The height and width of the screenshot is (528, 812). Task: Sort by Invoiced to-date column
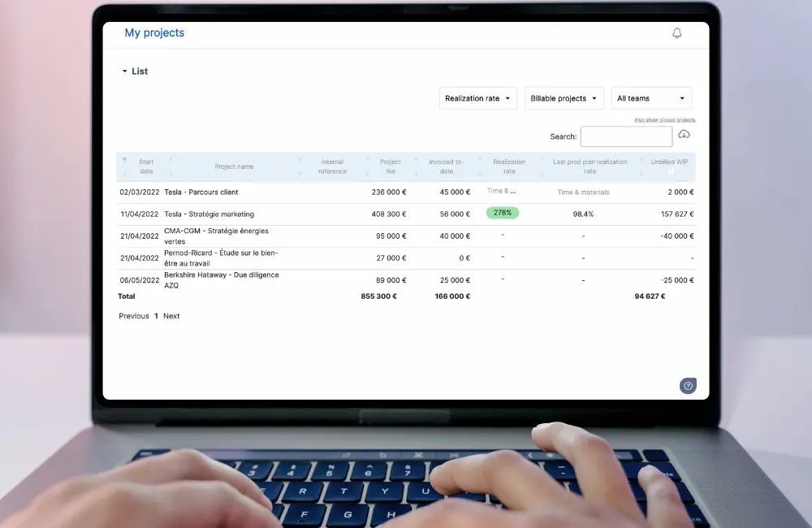(447, 167)
